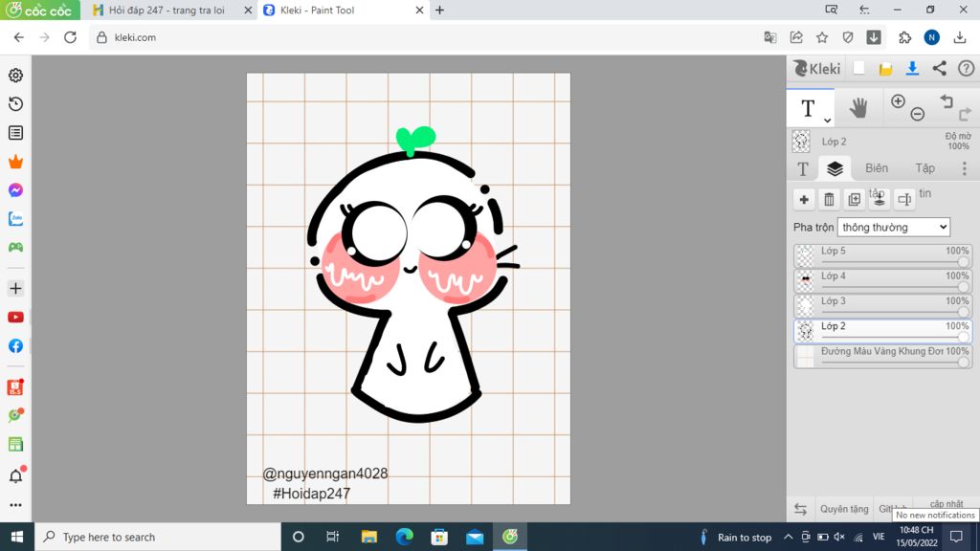Select layer Lớp 2
This screenshot has width=980, height=551.
882,330
